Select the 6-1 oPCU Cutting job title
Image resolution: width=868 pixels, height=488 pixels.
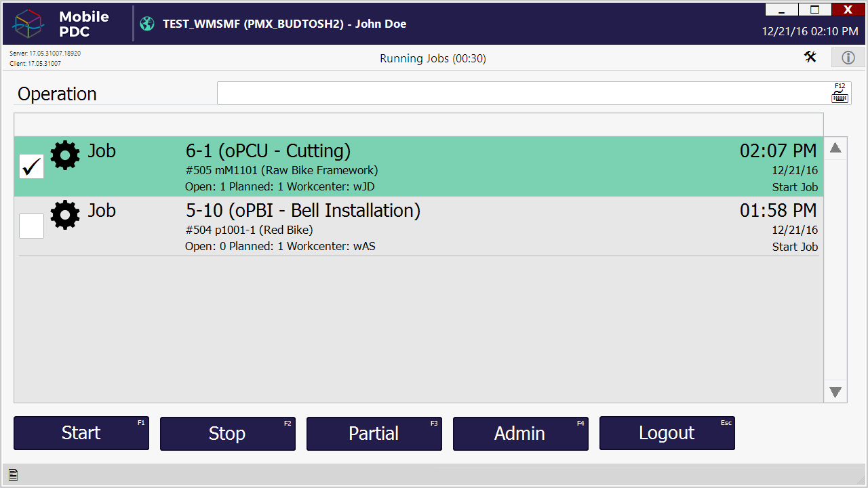pos(268,150)
